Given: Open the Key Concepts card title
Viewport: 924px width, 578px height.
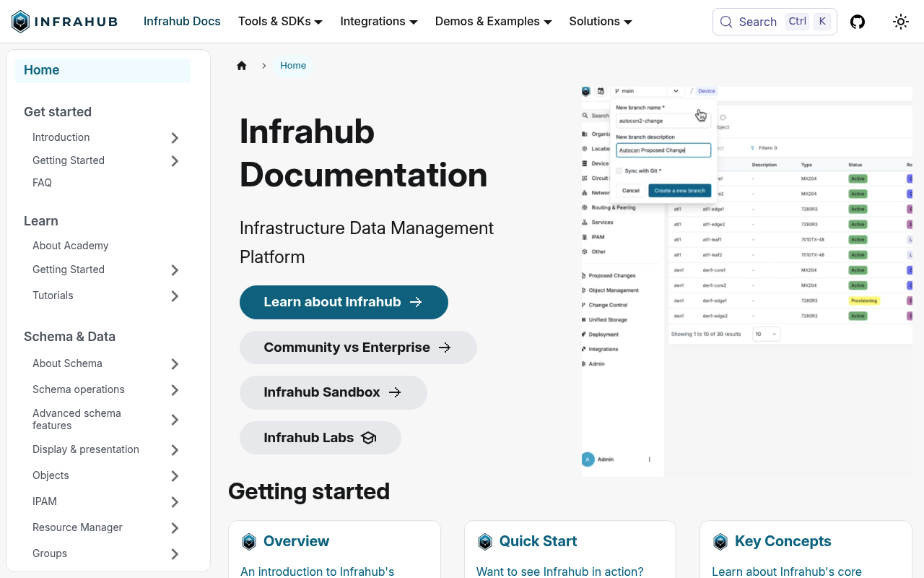Looking at the screenshot, I should tap(783, 541).
